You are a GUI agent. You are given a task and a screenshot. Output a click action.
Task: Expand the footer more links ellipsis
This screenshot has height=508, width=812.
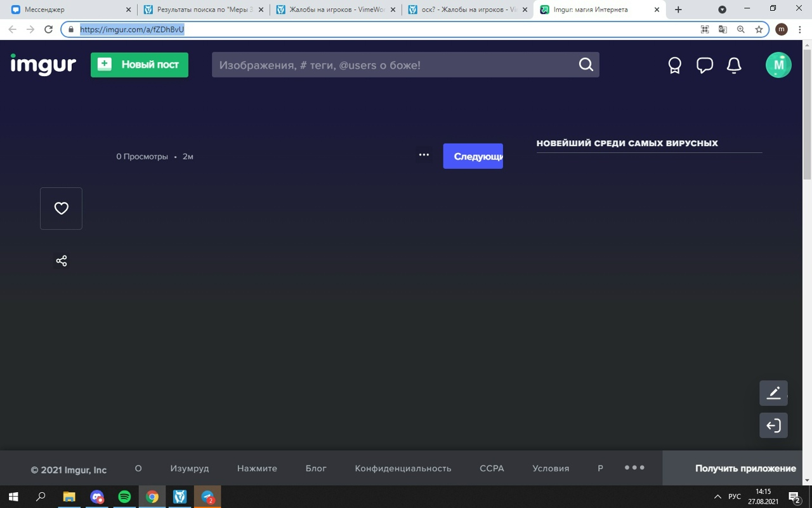point(634,468)
